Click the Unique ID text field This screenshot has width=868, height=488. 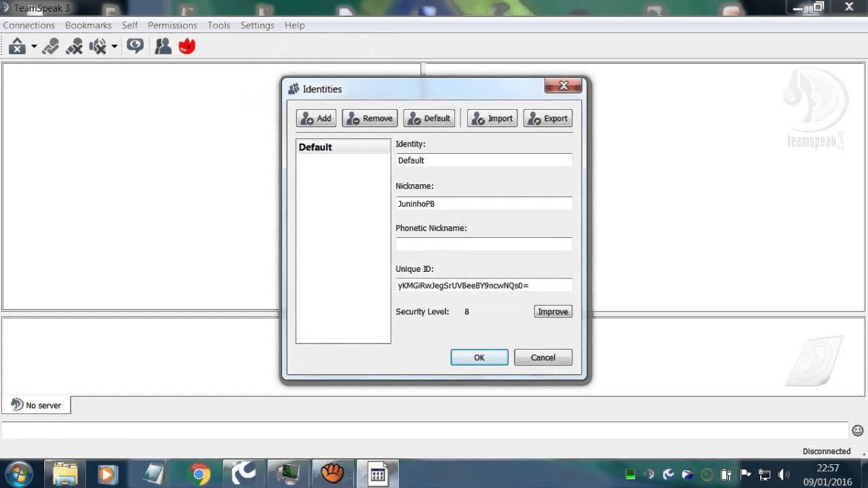pyautogui.click(x=484, y=285)
